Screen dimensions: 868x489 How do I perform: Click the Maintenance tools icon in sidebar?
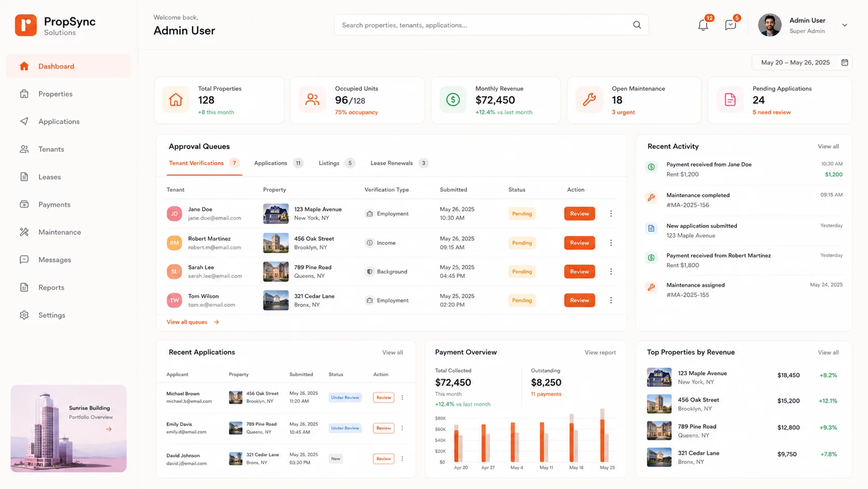(x=24, y=232)
